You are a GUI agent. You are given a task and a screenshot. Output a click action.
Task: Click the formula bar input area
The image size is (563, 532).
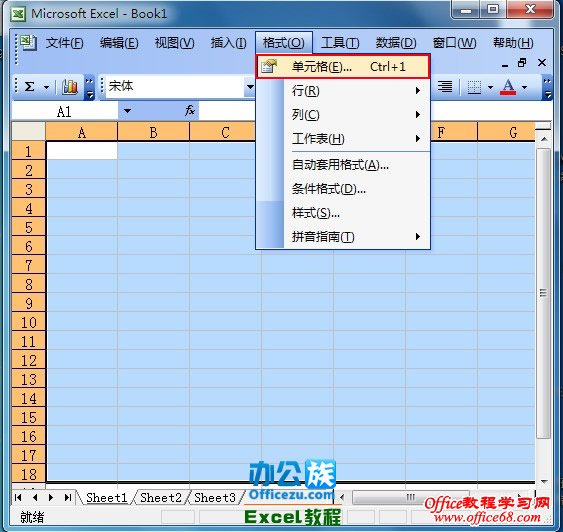tap(226, 111)
